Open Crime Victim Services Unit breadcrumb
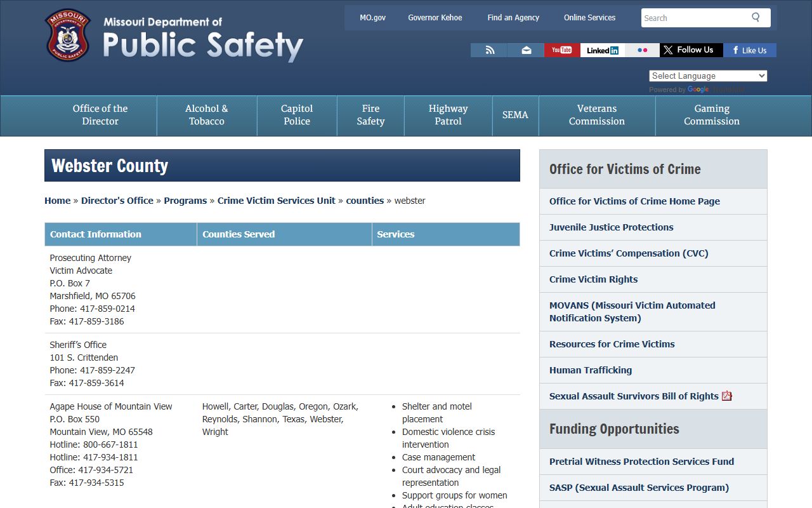The height and width of the screenshot is (508, 812). [277, 201]
